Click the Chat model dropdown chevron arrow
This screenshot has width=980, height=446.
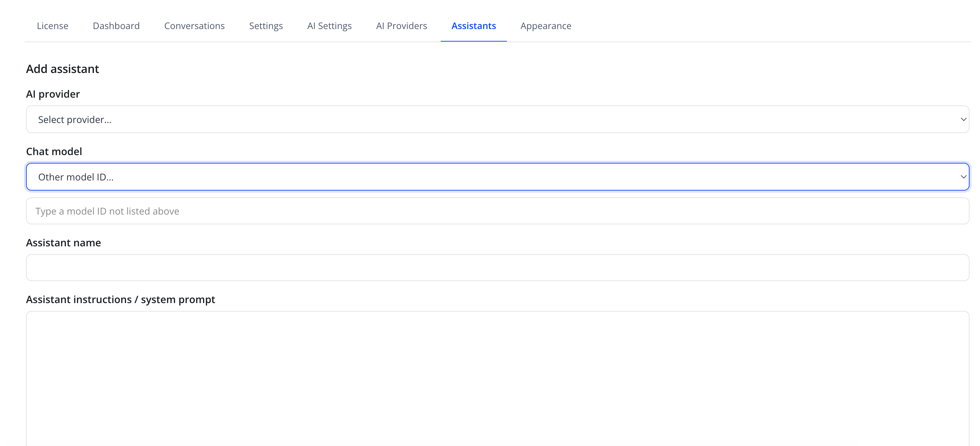point(963,177)
